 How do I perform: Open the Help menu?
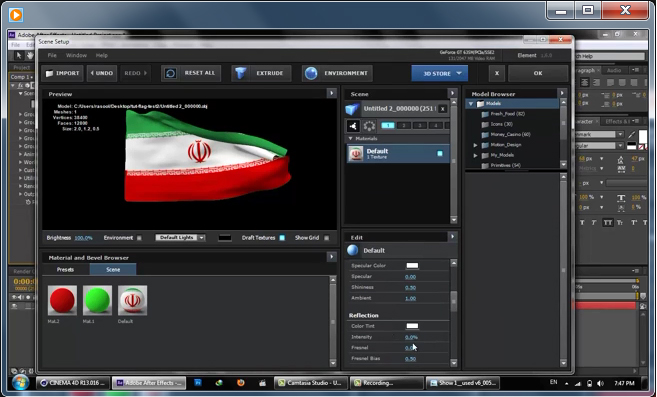(102, 55)
